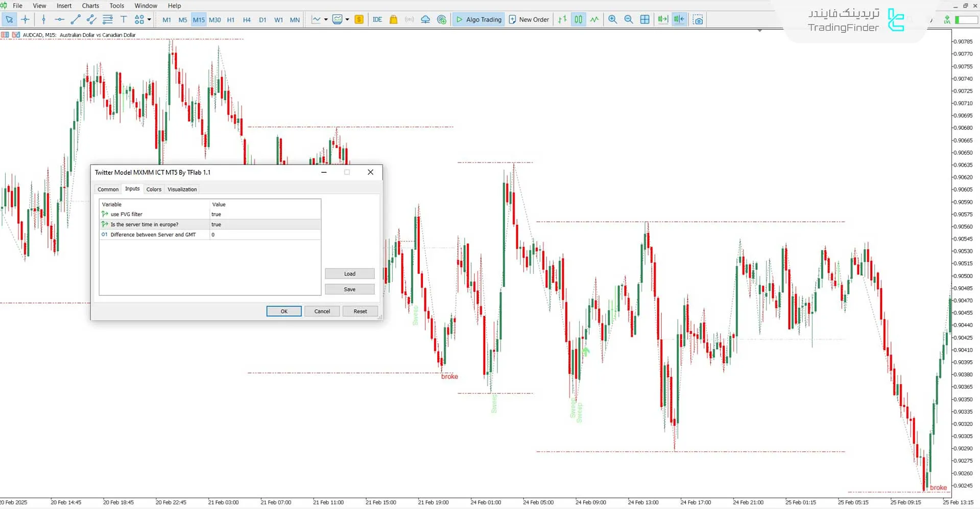Open the Charts menu

(x=90, y=6)
